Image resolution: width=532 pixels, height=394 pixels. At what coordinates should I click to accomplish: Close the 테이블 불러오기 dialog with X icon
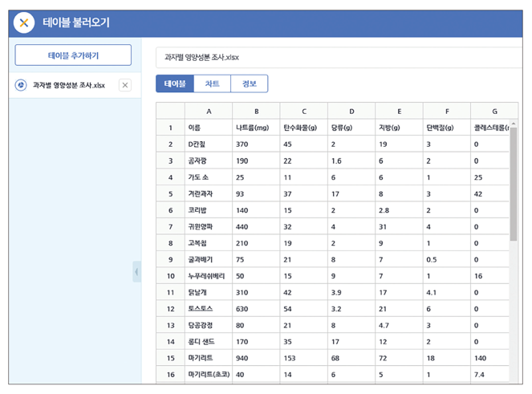[x=24, y=22]
